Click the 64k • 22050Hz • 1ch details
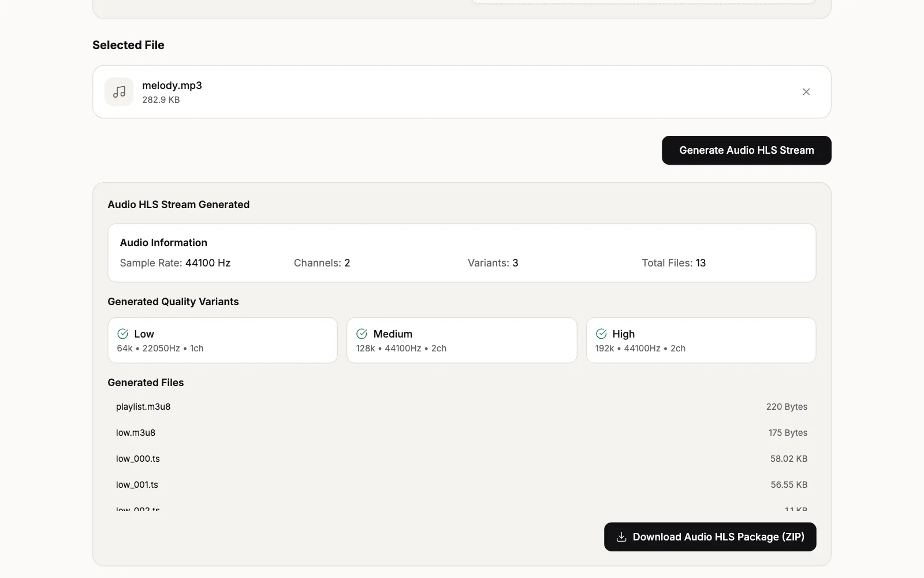 click(x=161, y=349)
